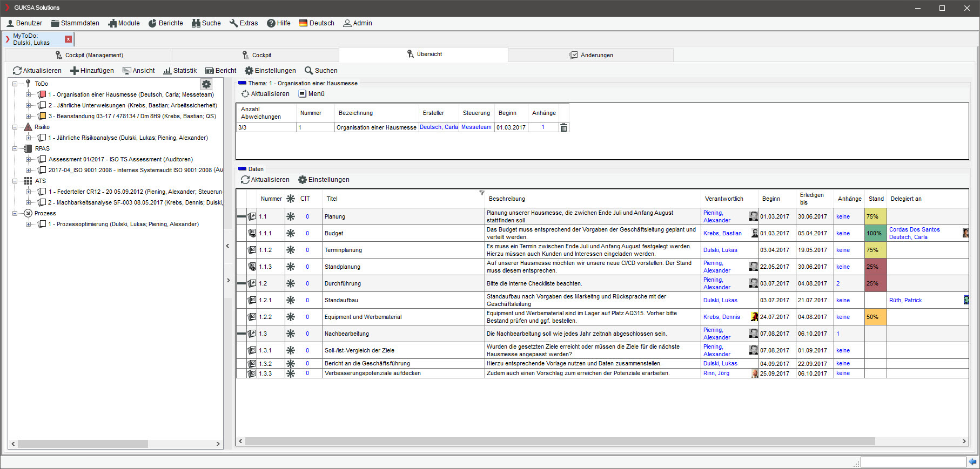Click the asterisk icon in Budget row
Image resolution: width=980 pixels, height=469 pixels.
point(291,233)
